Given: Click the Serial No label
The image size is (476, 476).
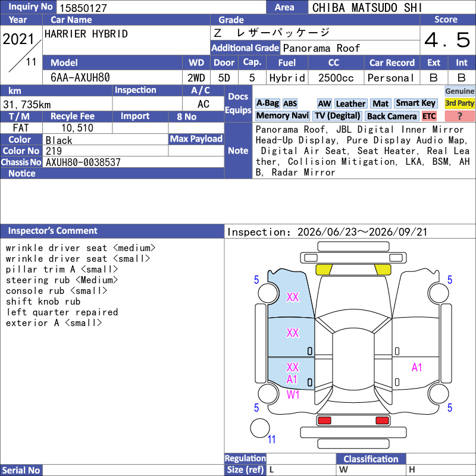Looking at the screenshot, I should click(21, 470).
